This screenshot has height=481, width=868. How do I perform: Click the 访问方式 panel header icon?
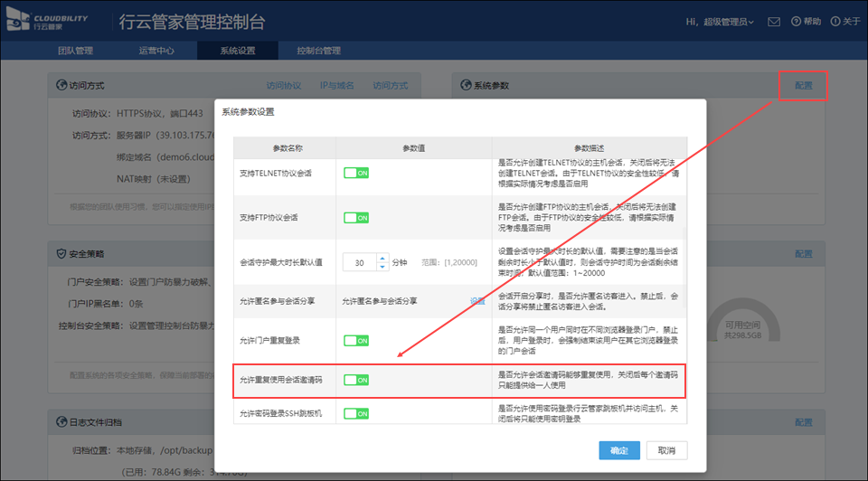61,86
